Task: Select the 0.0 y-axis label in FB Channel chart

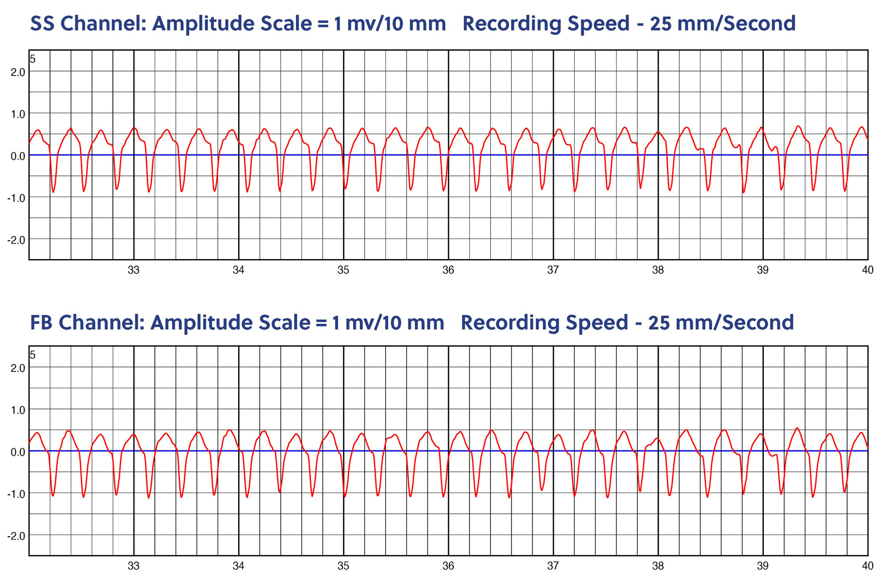Action: click(18, 452)
